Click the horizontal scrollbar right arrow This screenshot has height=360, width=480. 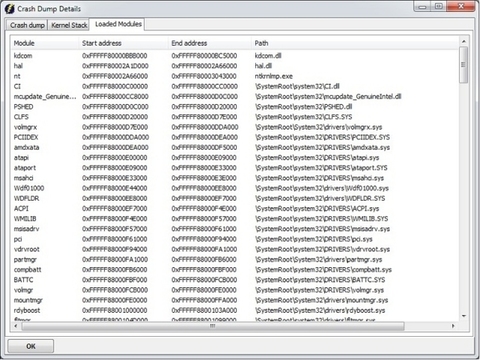pos(453,326)
